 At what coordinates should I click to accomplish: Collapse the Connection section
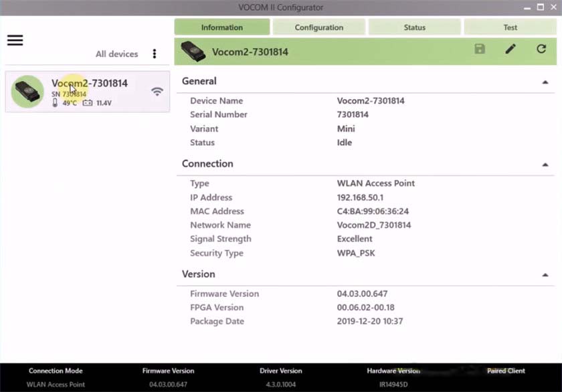coord(545,165)
